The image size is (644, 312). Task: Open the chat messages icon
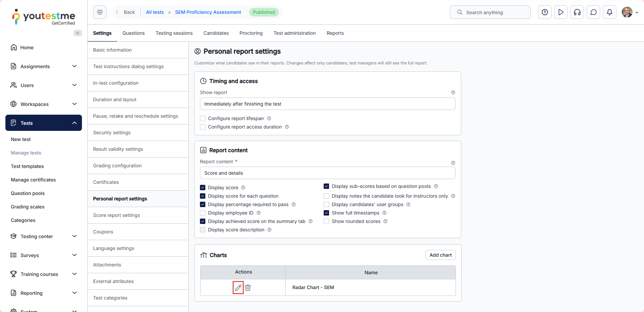(x=593, y=12)
